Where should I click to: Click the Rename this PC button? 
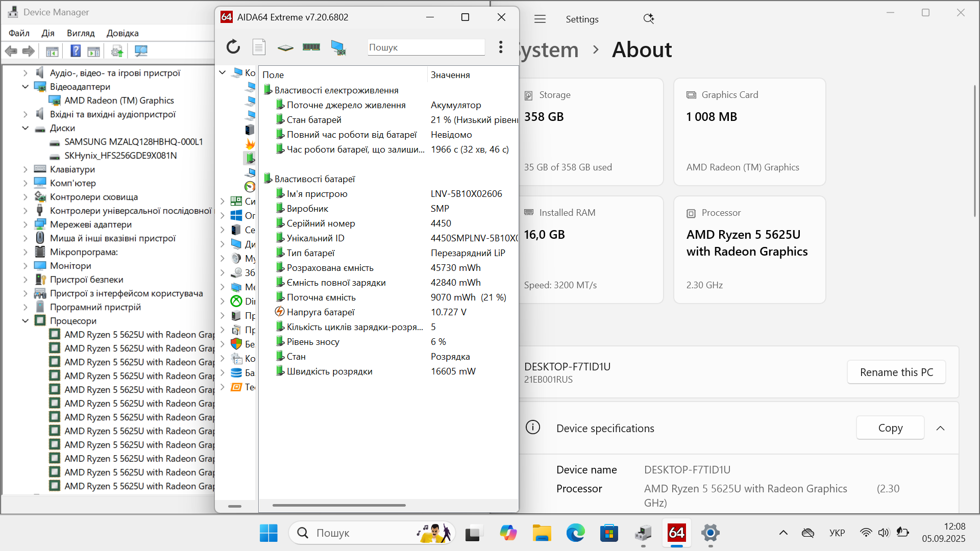896,372
